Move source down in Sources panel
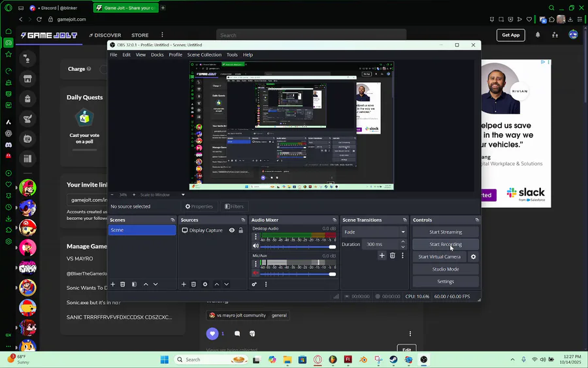 pyautogui.click(x=227, y=284)
